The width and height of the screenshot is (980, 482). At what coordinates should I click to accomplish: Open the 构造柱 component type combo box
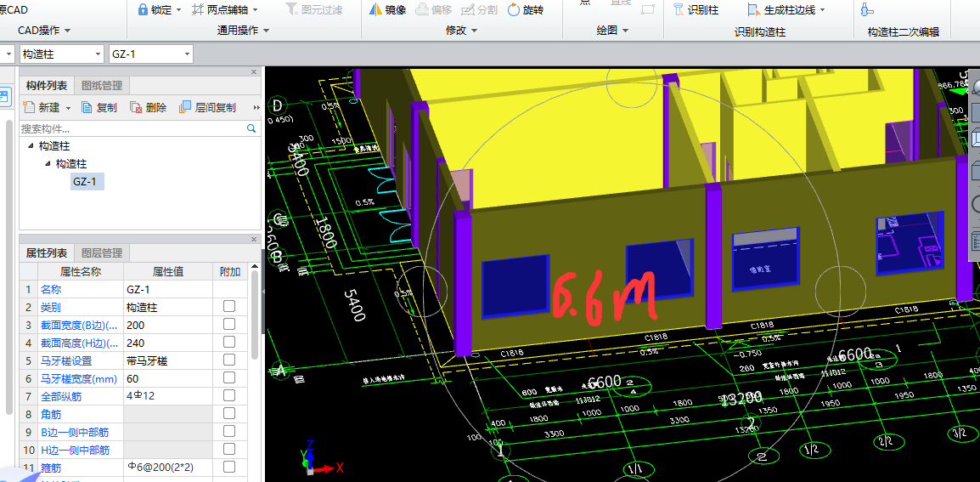coord(61,54)
